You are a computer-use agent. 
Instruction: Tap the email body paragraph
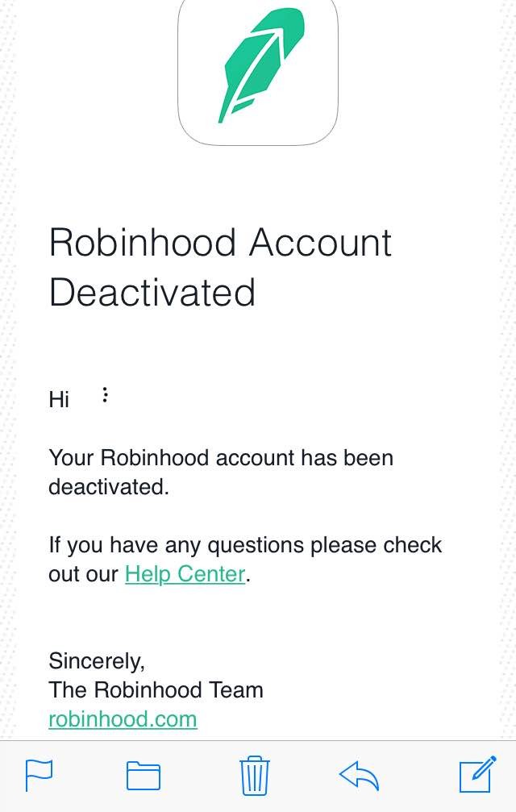tap(221, 472)
